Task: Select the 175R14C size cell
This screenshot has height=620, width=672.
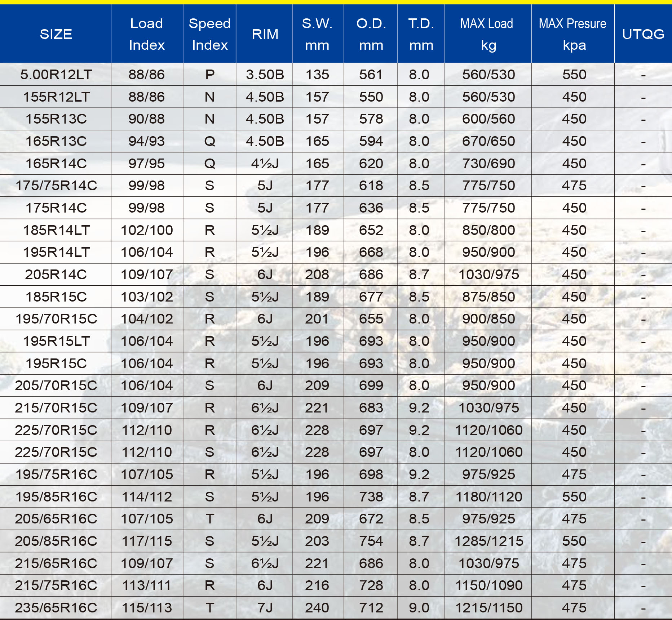Action: click(56, 208)
